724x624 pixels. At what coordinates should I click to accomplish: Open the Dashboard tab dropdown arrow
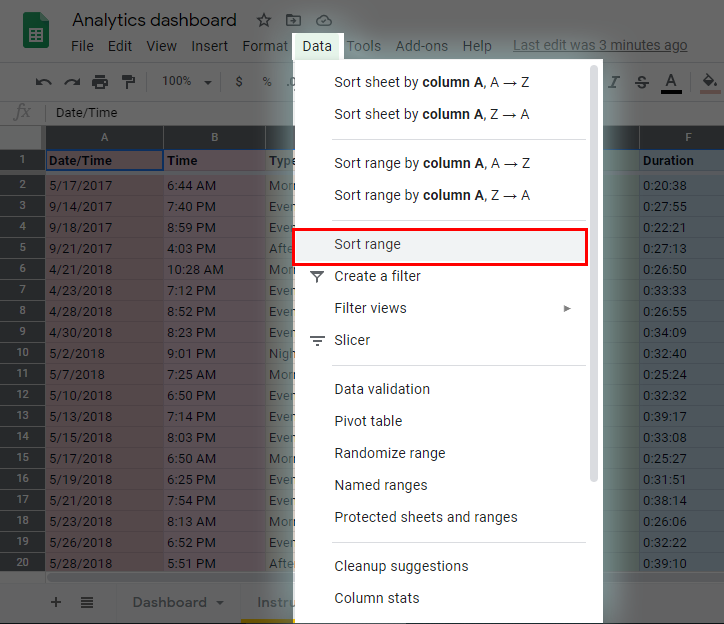click(x=219, y=602)
